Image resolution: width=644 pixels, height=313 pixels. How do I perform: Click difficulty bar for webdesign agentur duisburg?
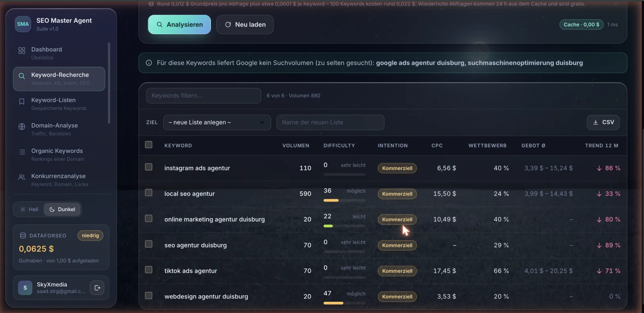click(x=345, y=303)
